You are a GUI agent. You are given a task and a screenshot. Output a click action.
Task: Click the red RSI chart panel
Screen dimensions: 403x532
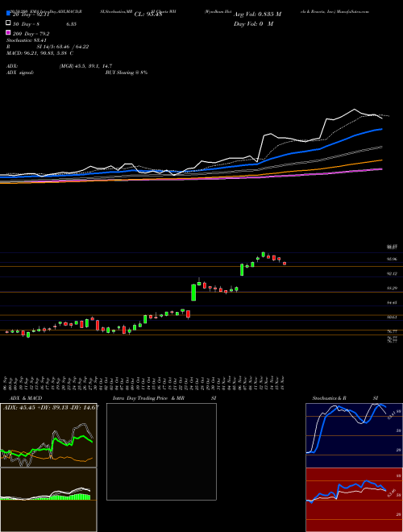pos(354,500)
